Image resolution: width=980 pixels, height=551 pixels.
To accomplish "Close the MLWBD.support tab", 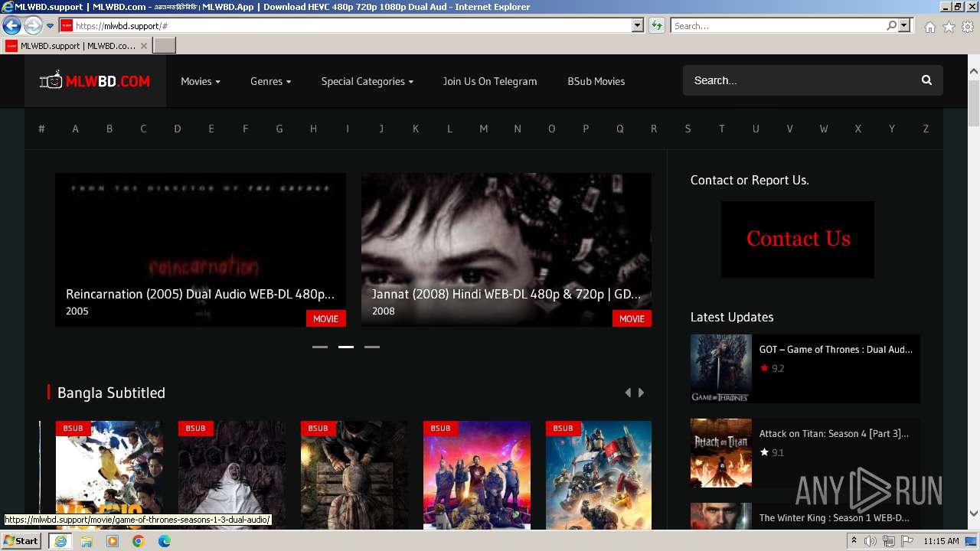I will tap(143, 46).
